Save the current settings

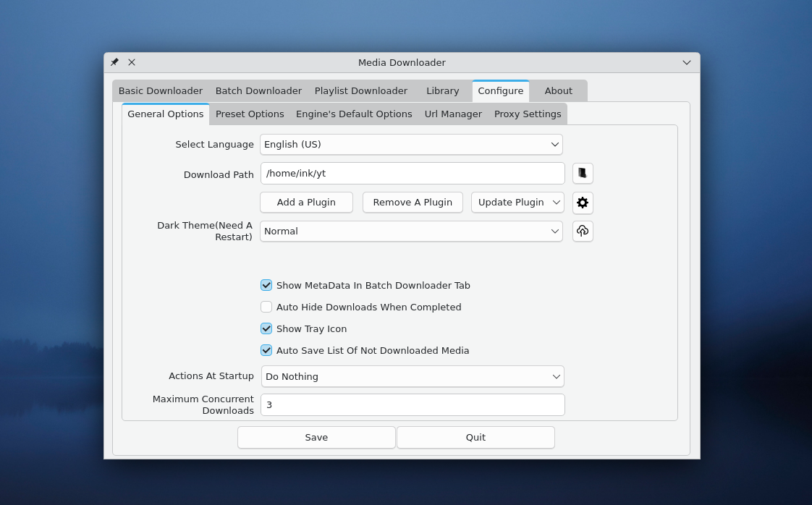click(x=316, y=437)
